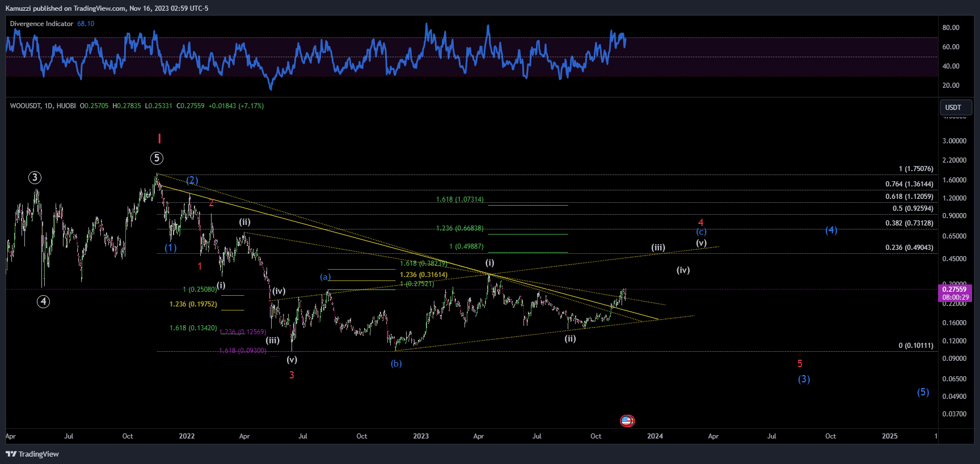Click the 80.00 indicator scale value

click(951, 28)
